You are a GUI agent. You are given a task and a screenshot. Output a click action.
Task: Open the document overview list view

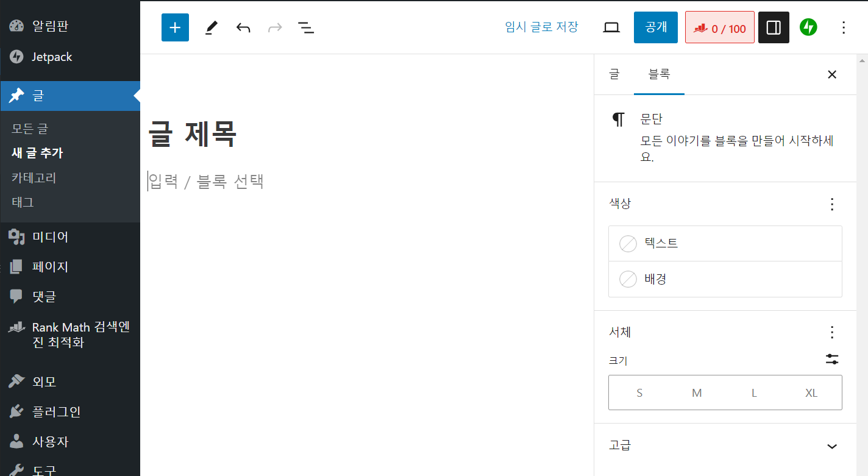306,27
